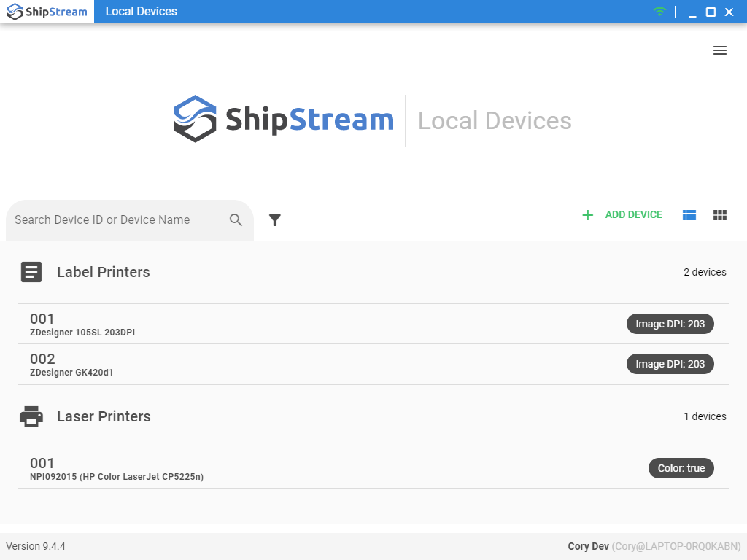This screenshot has width=747, height=560.
Task: Click the Color: true badge
Action: pyautogui.click(x=681, y=468)
